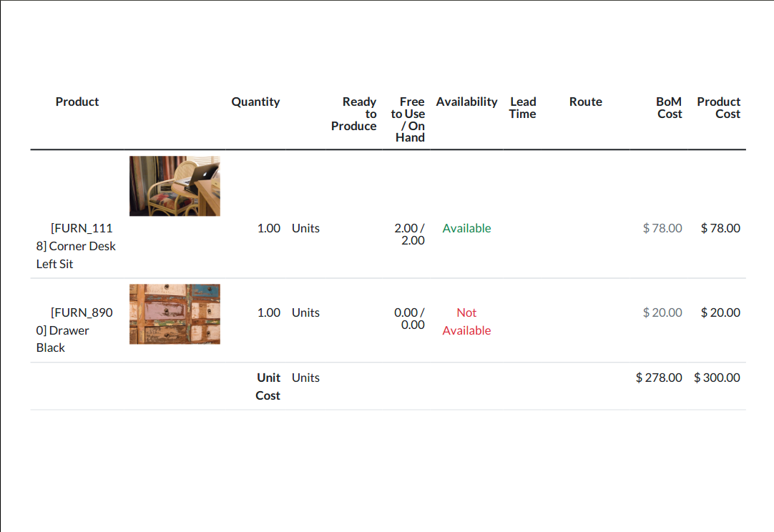Click the BoM Cost column header
Viewport: 774px width, 532px height.
point(670,107)
